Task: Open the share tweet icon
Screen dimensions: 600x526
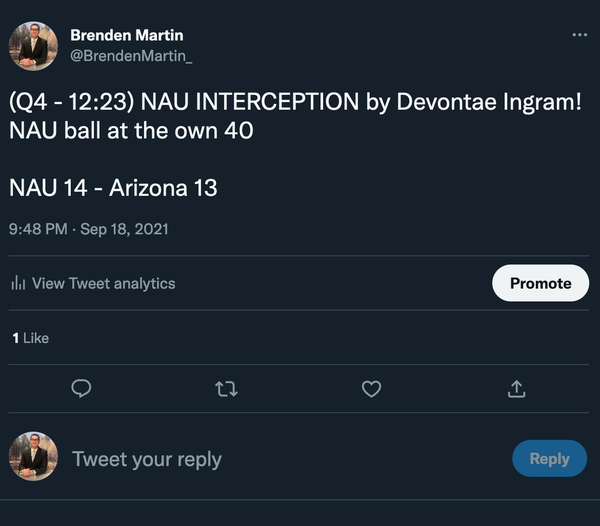Action: point(516,388)
